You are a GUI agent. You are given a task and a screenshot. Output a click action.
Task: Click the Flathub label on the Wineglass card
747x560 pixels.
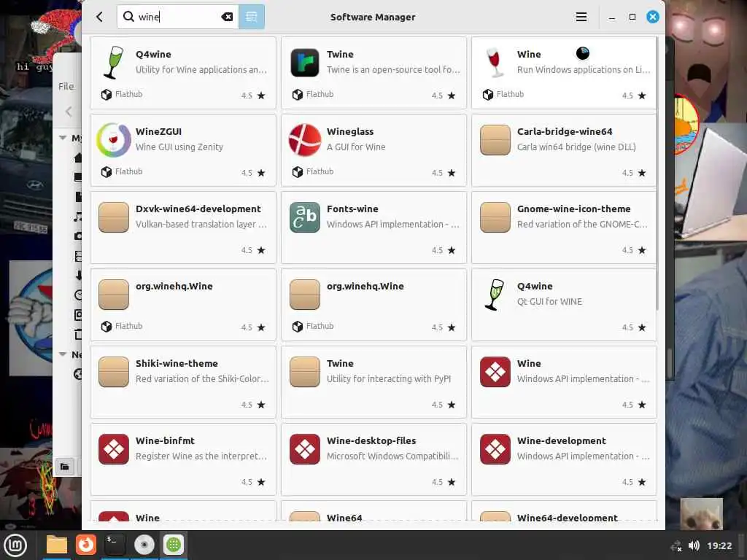[320, 171]
